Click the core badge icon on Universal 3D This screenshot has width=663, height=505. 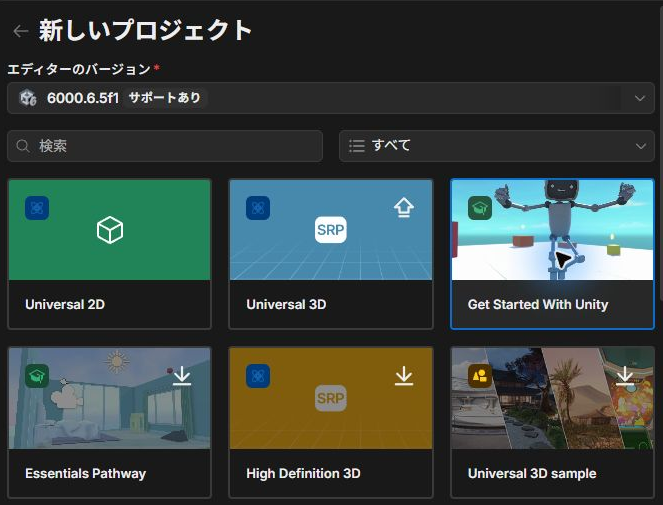(258, 208)
